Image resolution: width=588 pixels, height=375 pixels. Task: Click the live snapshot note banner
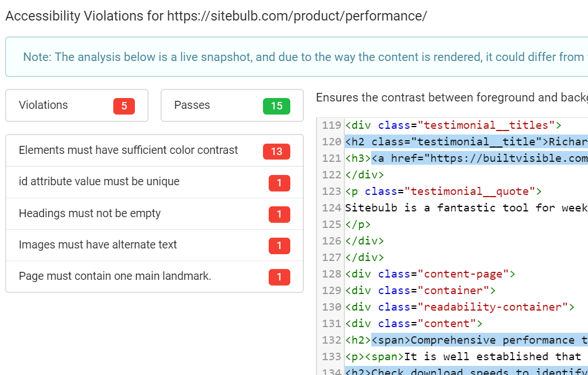[x=297, y=57]
